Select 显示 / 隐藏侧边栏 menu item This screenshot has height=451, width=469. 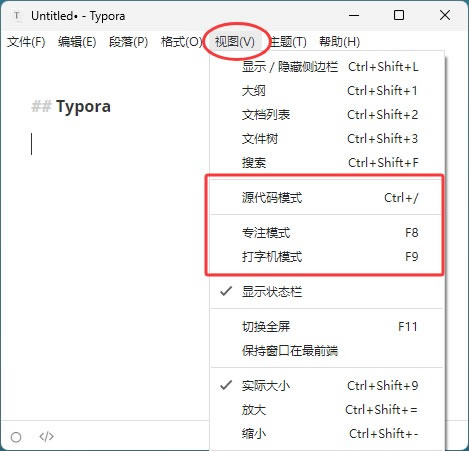click(327, 67)
